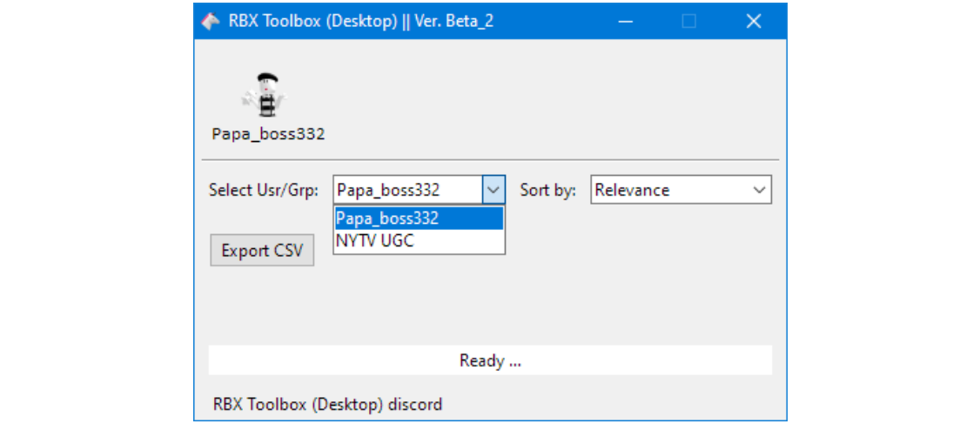Click the RBX Toolbox (Desktop) window title

coord(312,21)
